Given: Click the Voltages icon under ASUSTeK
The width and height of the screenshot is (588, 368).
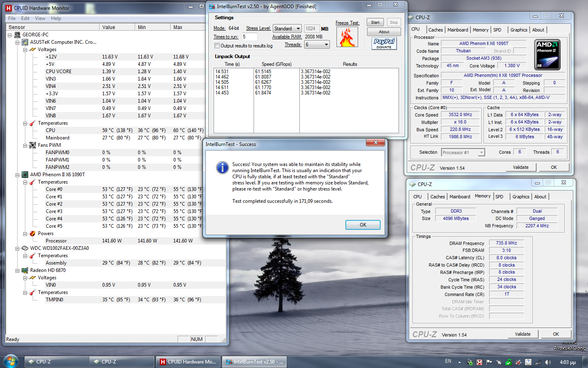Looking at the screenshot, I should [x=33, y=49].
